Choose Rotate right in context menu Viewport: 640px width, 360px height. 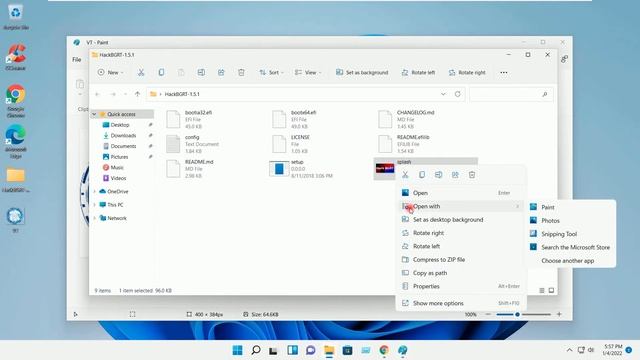coord(461,233)
